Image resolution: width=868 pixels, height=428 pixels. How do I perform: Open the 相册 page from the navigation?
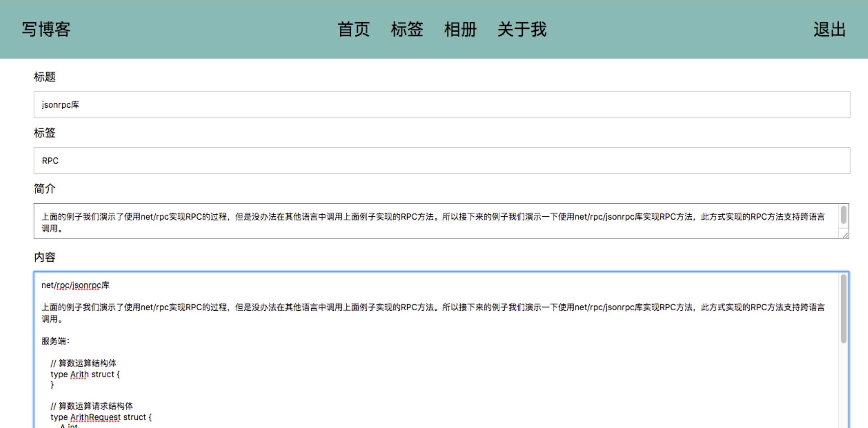click(x=460, y=29)
